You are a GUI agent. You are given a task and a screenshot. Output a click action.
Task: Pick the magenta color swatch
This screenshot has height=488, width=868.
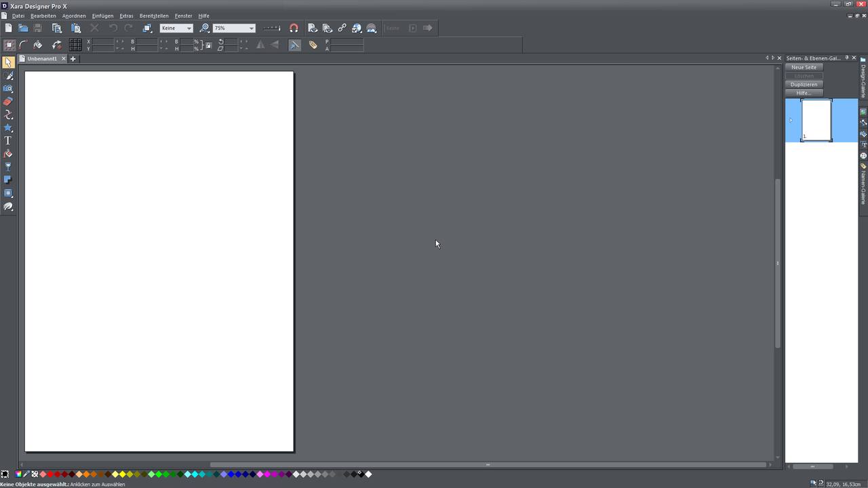click(268, 474)
